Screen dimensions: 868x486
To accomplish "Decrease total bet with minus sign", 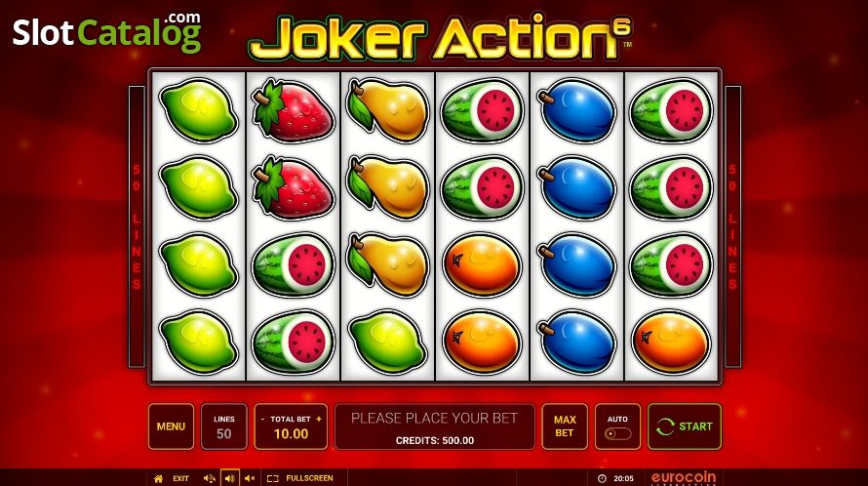I will [x=262, y=420].
